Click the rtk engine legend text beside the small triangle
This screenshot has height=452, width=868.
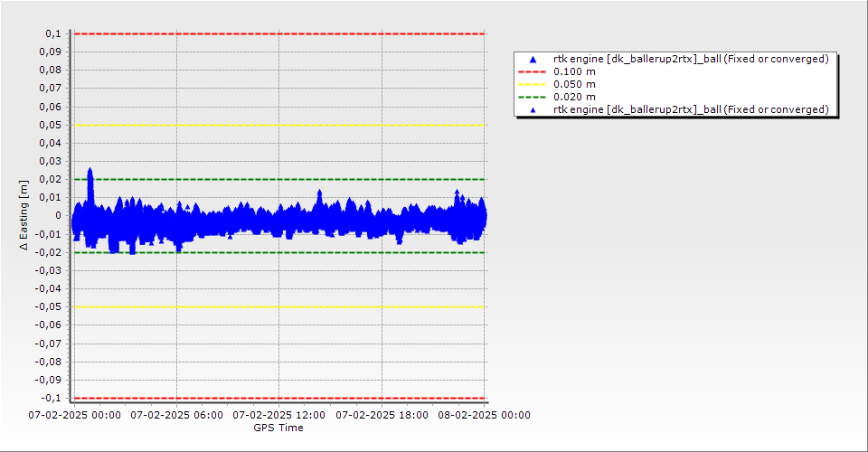(691, 109)
